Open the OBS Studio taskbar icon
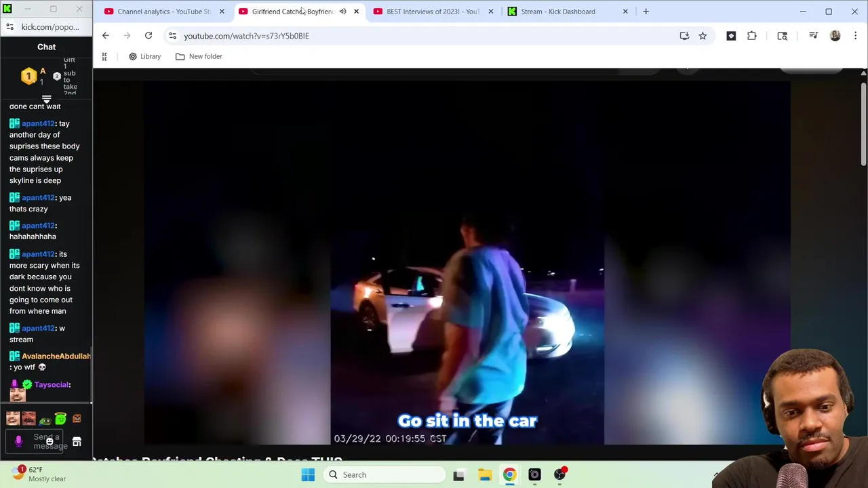Viewport: 868px width, 488px height. coord(534,474)
